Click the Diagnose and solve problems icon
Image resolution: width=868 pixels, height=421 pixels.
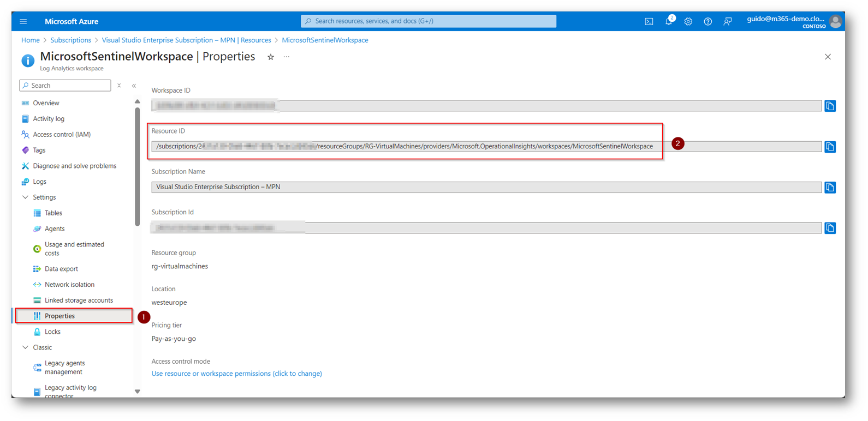[25, 166]
